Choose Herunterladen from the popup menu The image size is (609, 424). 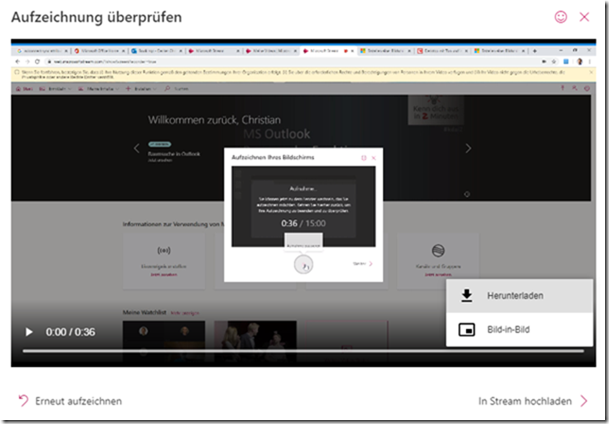pos(519,296)
